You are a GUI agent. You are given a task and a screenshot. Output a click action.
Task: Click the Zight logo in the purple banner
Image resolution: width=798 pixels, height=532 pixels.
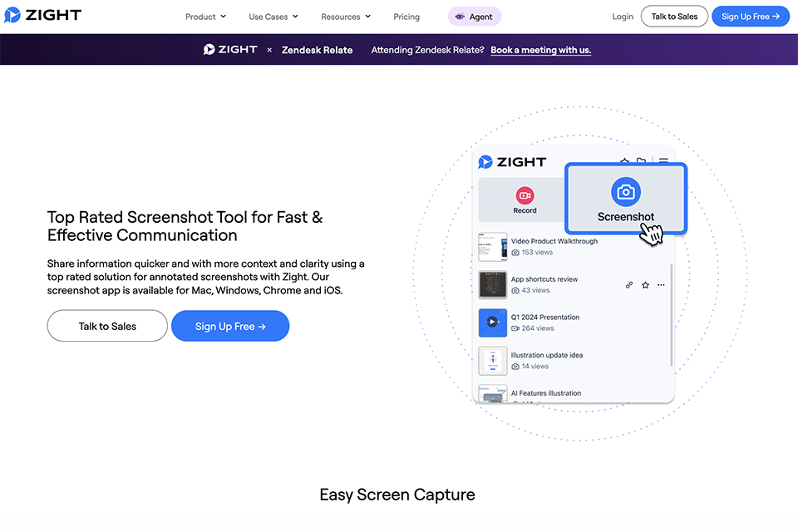coord(230,49)
